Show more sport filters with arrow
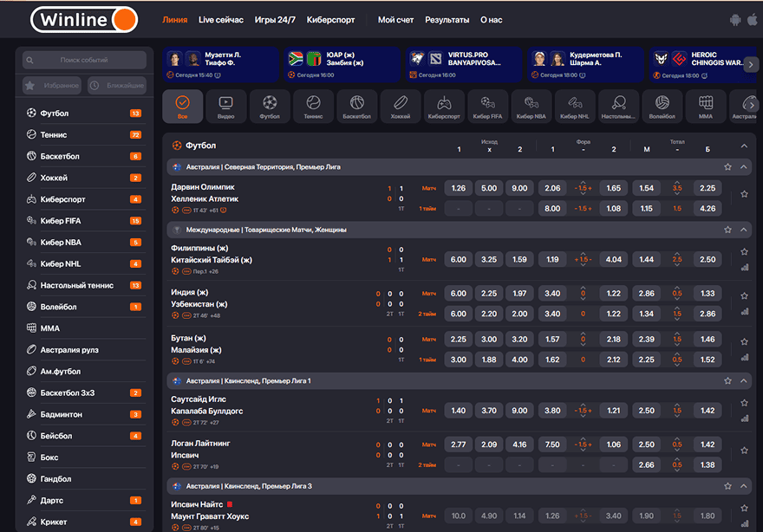 (752, 105)
